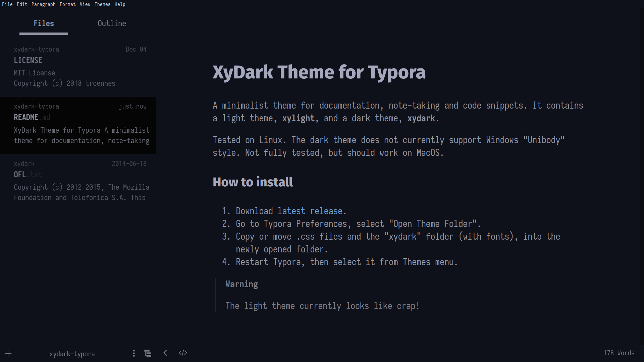Image resolution: width=644 pixels, height=362 pixels.
Task: Toggle the Format menu open
Action: 68,4
